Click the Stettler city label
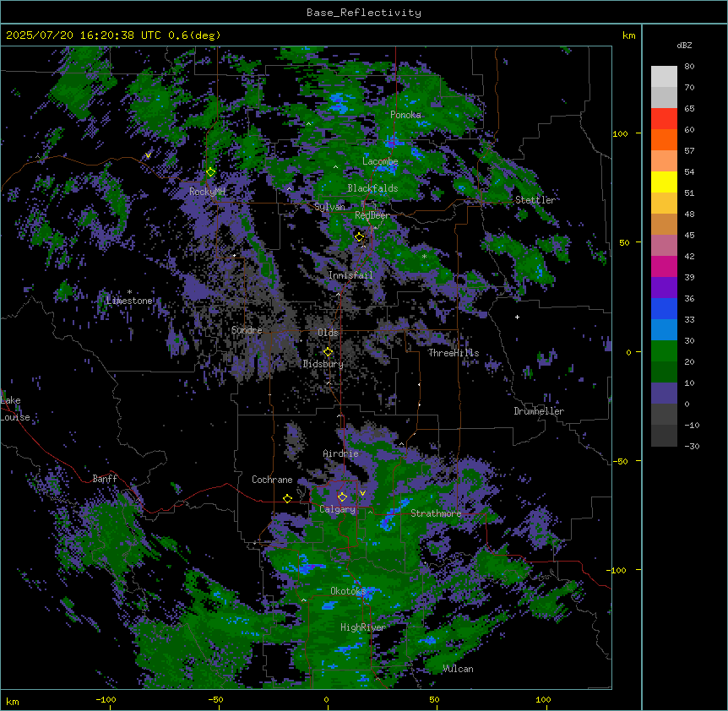This screenshot has height=711, width=728. point(535,200)
